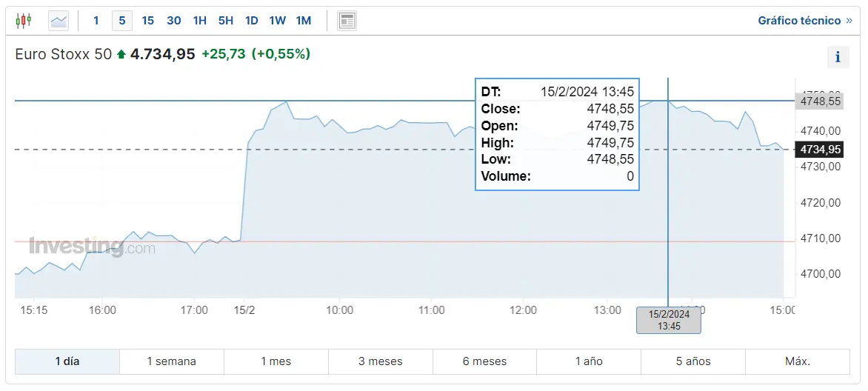Click the 13:45 crosshair date marker

669,320
